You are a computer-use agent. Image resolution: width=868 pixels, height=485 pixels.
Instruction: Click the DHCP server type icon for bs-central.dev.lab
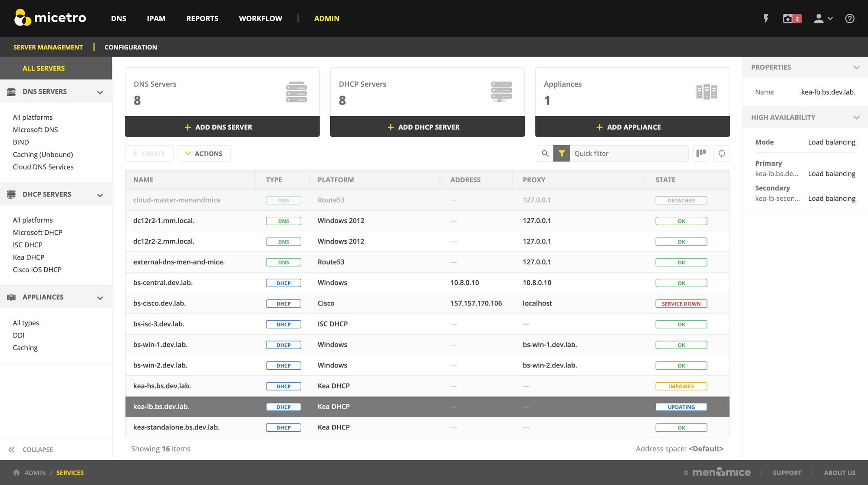pos(284,282)
